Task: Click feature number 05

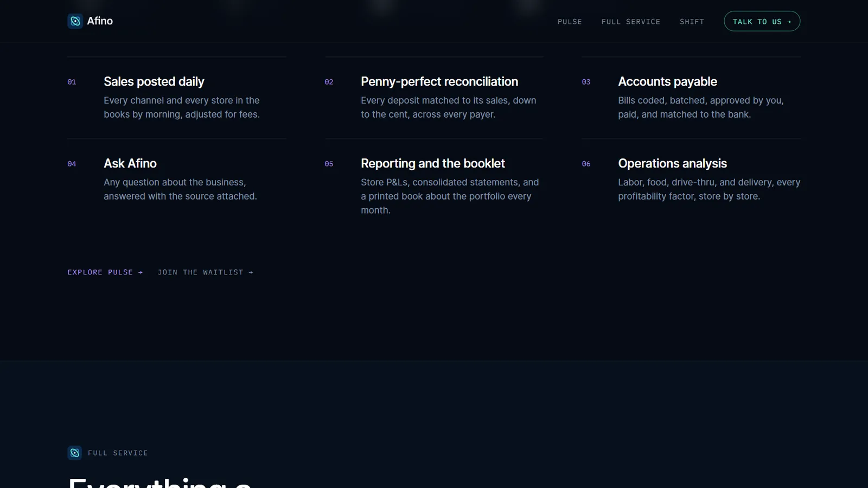Action: (x=329, y=164)
